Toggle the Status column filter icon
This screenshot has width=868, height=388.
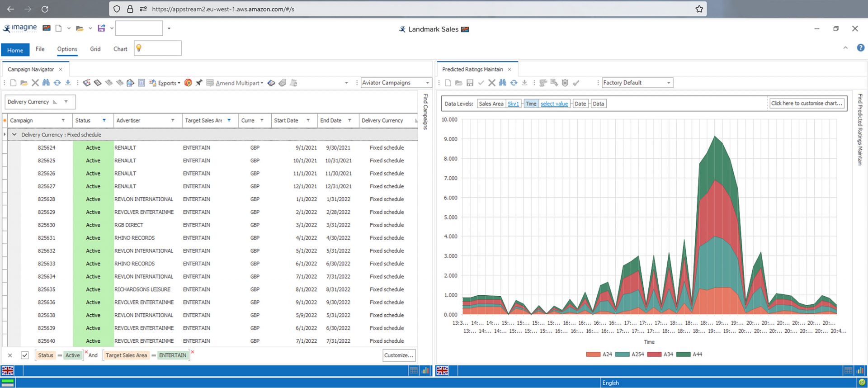[x=104, y=120]
